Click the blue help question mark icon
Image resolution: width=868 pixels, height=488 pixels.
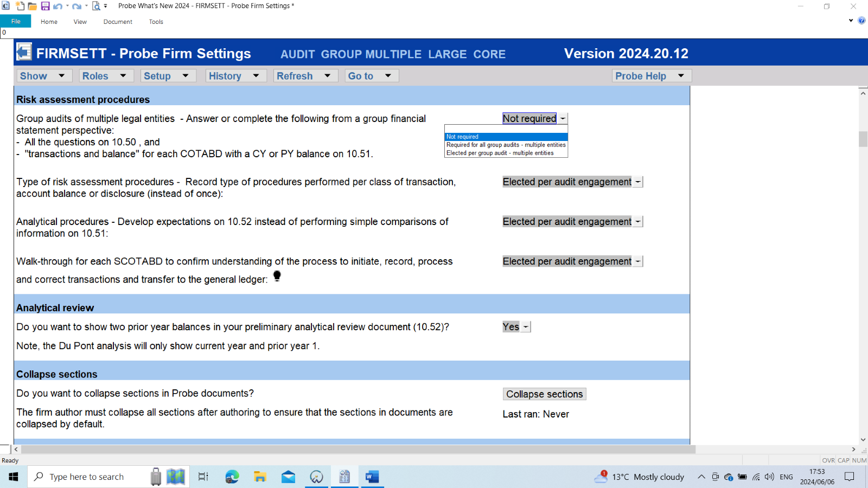tap(861, 21)
